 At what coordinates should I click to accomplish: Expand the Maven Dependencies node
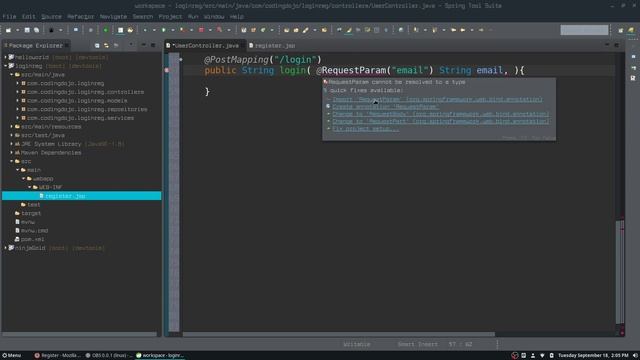coord(11,152)
